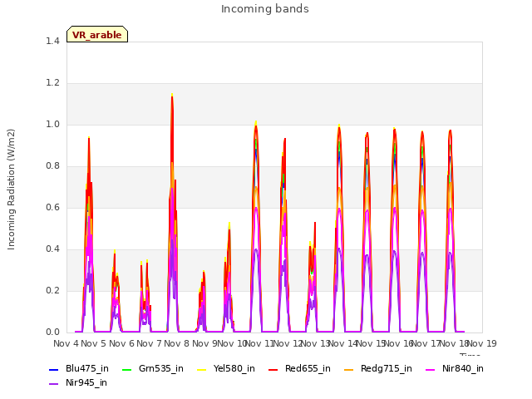This screenshot has height=399, width=532.
Task: Click the Nov 19 x-axis tick label
Action: click(481, 343)
